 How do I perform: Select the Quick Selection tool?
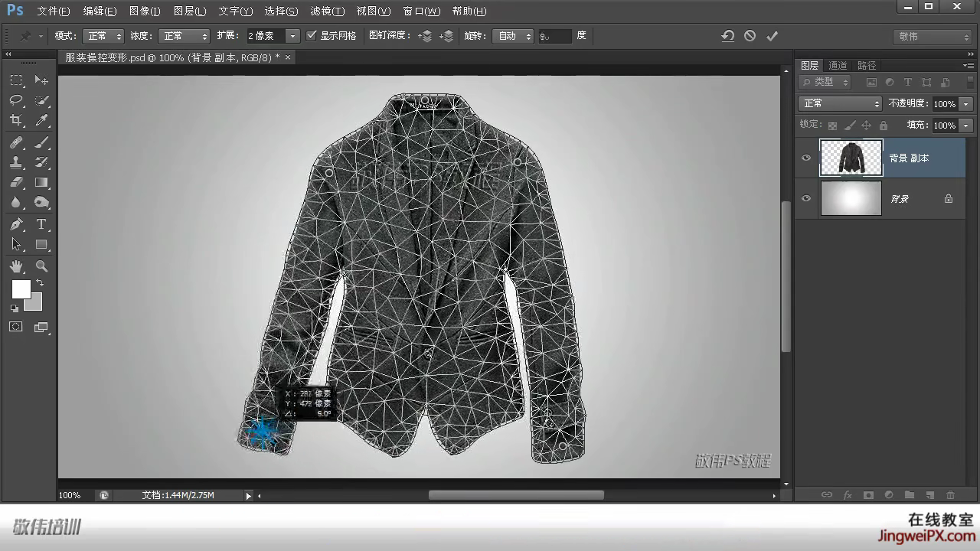pos(41,100)
